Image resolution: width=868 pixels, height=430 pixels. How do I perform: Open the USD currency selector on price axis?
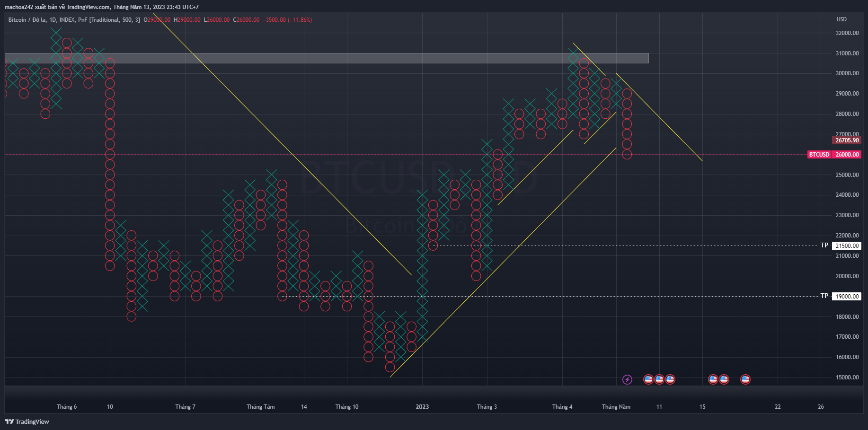coord(841,19)
